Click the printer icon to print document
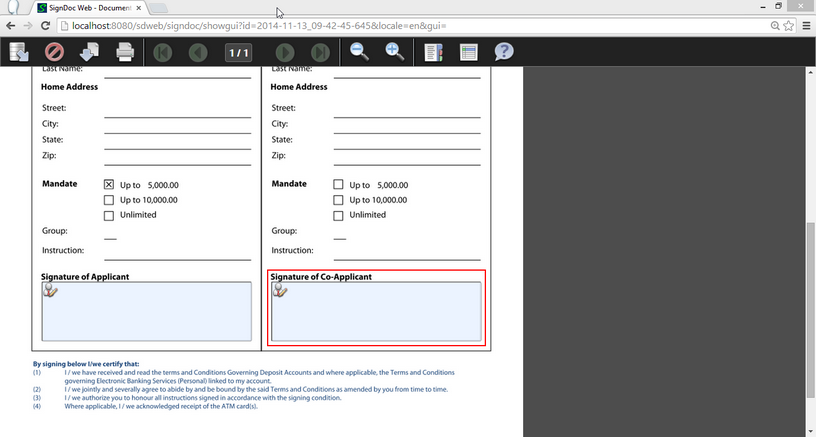Image resolution: width=816 pixels, height=437 pixels. [124, 52]
